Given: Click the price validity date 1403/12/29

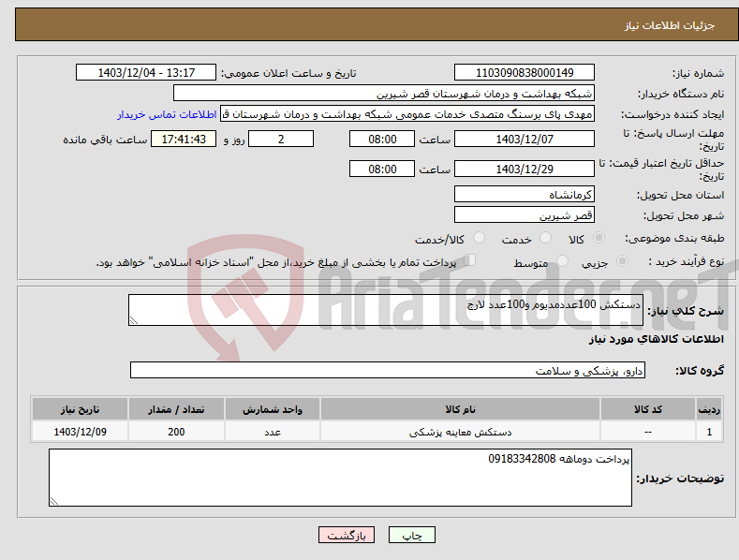Looking at the screenshot, I should point(525,169).
